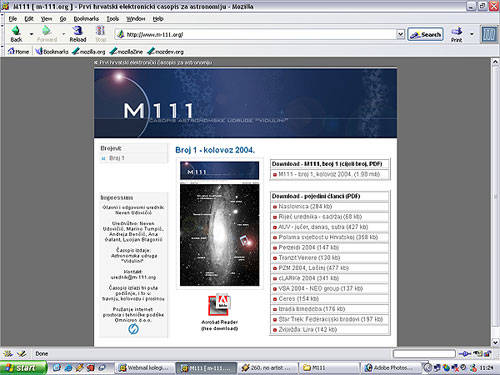Click the Reload page icon
This screenshot has width=500, height=375.
[77, 31]
